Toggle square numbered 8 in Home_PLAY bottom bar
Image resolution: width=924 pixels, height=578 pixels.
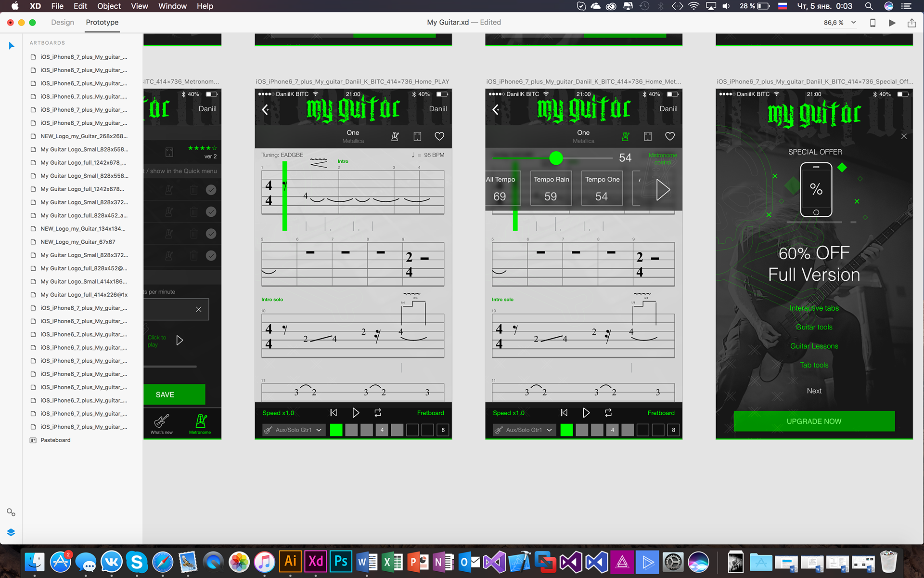(443, 430)
